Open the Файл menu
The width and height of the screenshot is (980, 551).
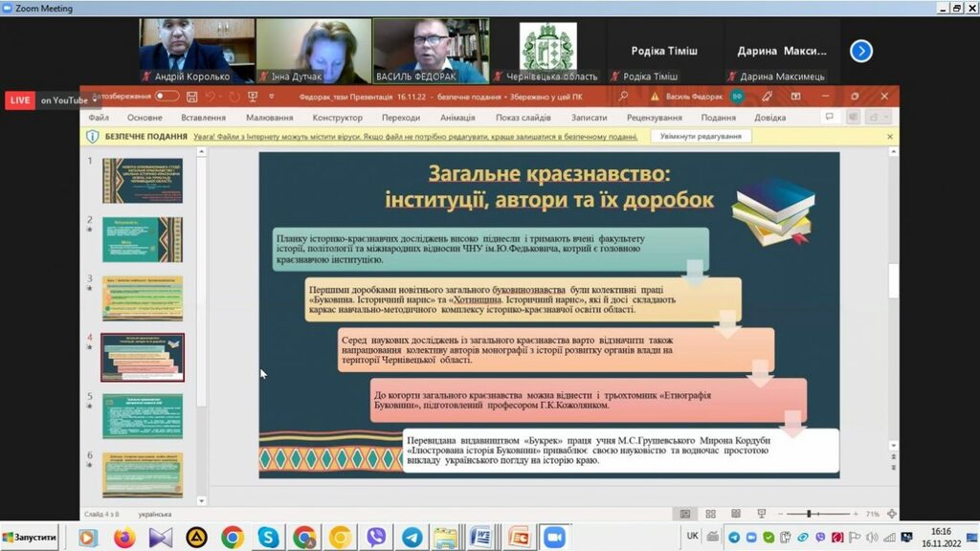[x=99, y=118]
